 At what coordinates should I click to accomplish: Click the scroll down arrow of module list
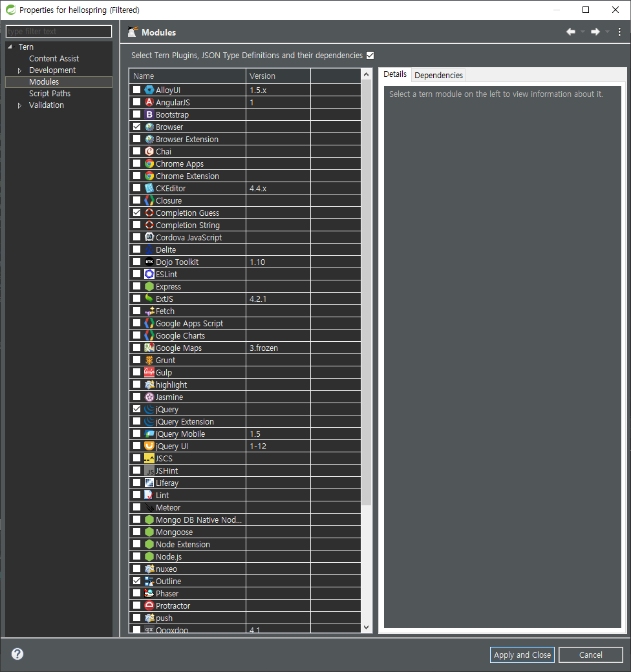point(366,627)
